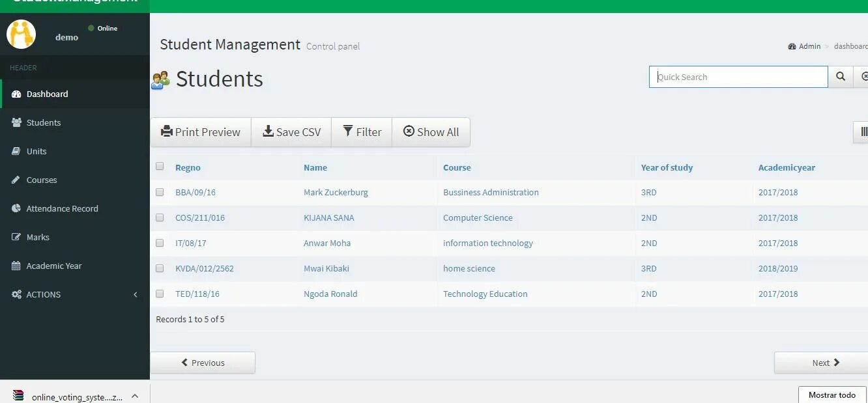The height and width of the screenshot is (403, 868).
Task: Click the demo user avatar image
Action: [21, 34]
